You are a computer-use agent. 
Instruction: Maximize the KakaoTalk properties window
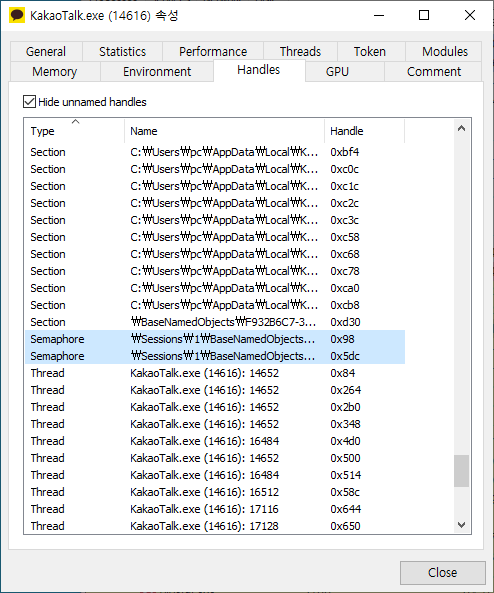tap(424, 16)
